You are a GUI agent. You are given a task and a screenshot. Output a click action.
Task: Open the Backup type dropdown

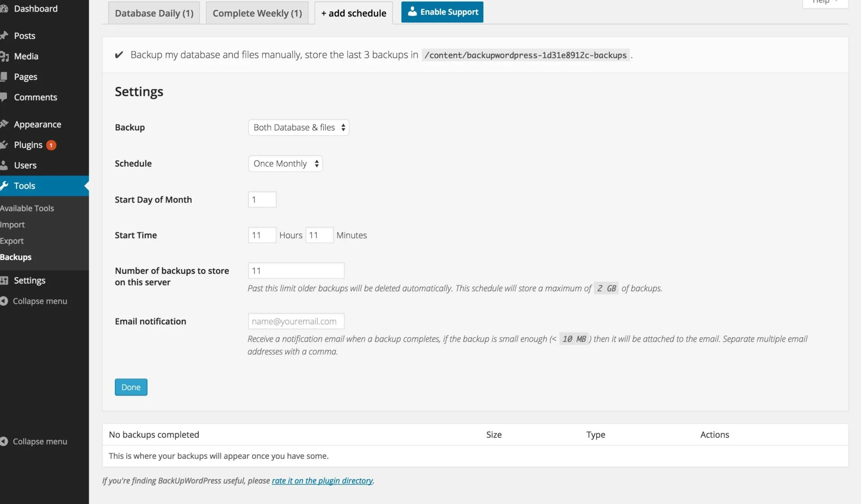click(299, 127)
